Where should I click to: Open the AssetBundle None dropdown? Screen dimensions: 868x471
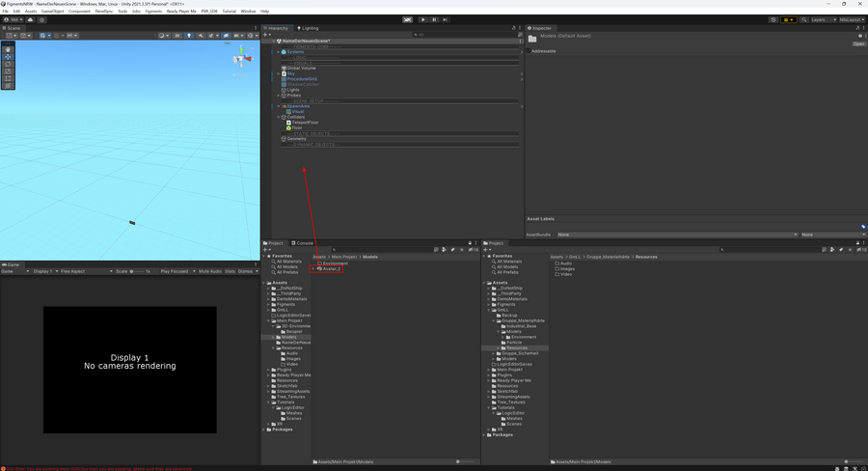pos(677,235)
